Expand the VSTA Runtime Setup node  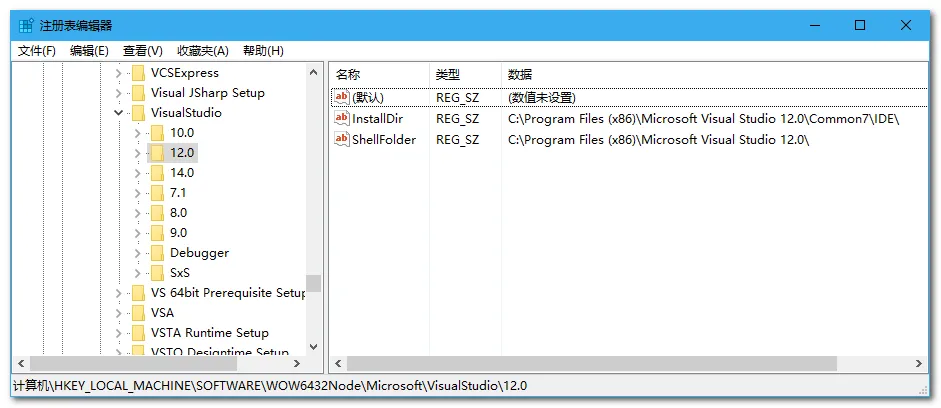119,333
